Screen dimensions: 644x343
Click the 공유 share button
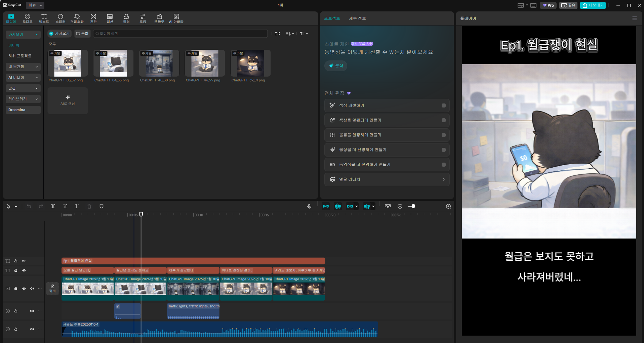568,5
